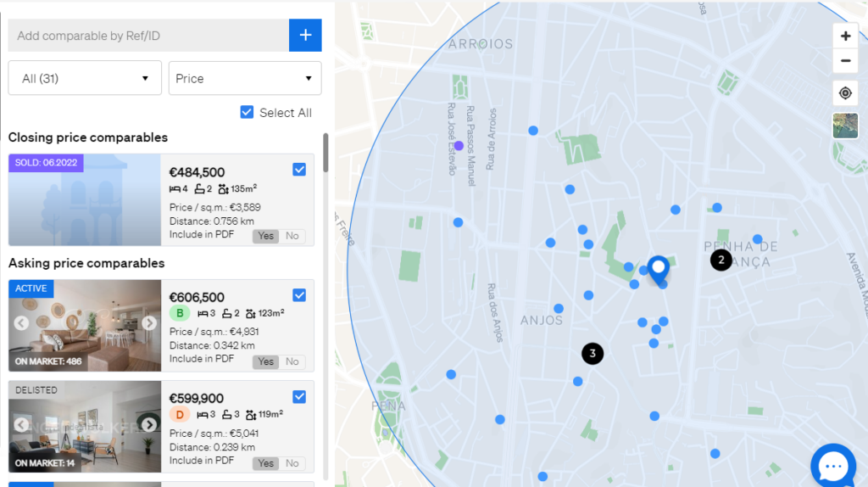Show previous photo of €599,900 listing
This screenshot has height=487, width=868.
coord(21,425)
